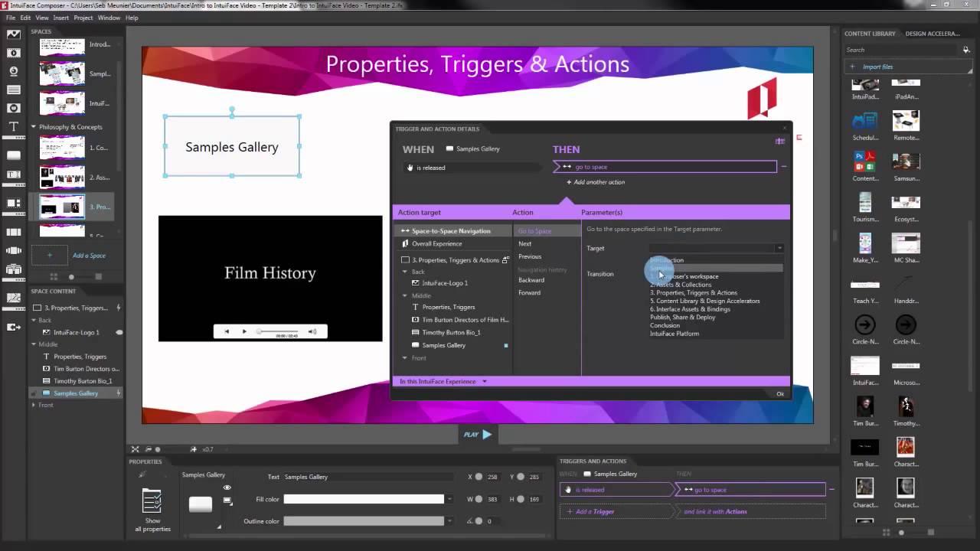Switch to Content Library tab

870,34
